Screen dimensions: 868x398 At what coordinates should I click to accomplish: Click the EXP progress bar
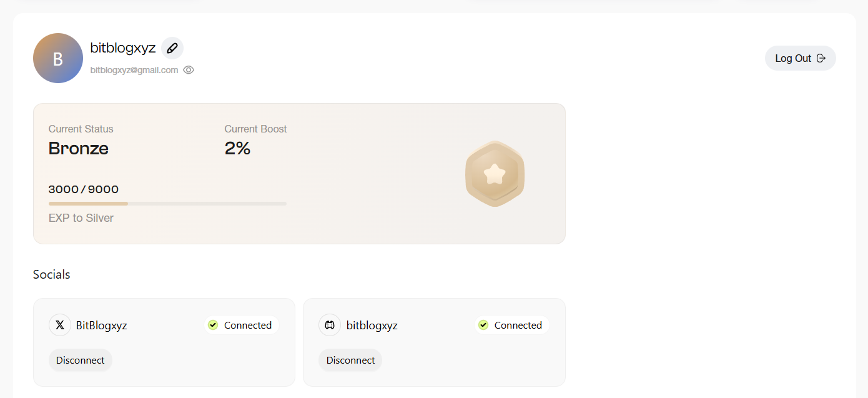(x=167, y=204)
